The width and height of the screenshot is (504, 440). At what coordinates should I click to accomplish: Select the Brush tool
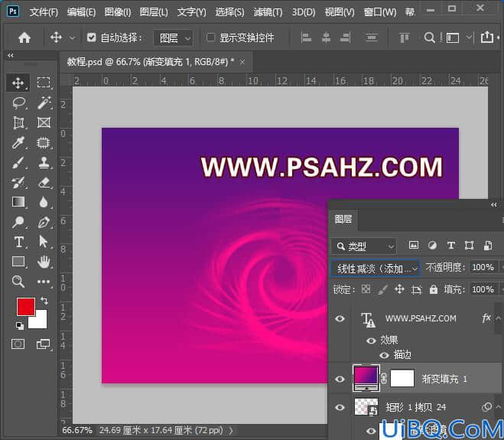click(x=18, y=162)
